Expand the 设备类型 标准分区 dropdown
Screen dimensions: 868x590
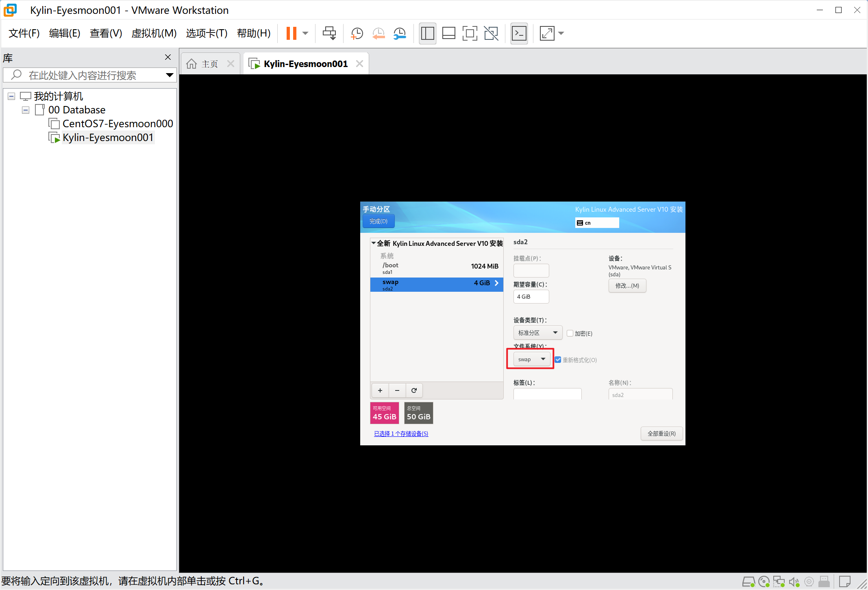coord(537,332)
